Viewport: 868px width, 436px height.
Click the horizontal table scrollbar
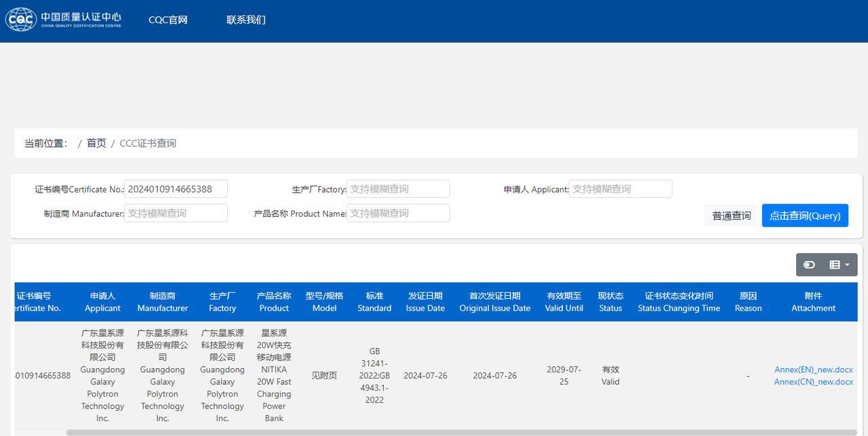(461, 433)
